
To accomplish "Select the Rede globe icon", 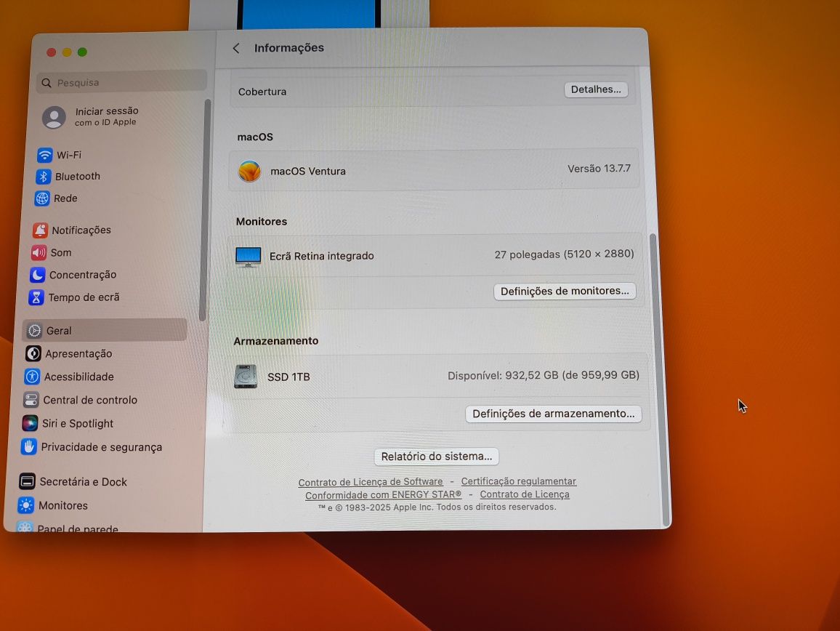I will click(x=42, y=198).
